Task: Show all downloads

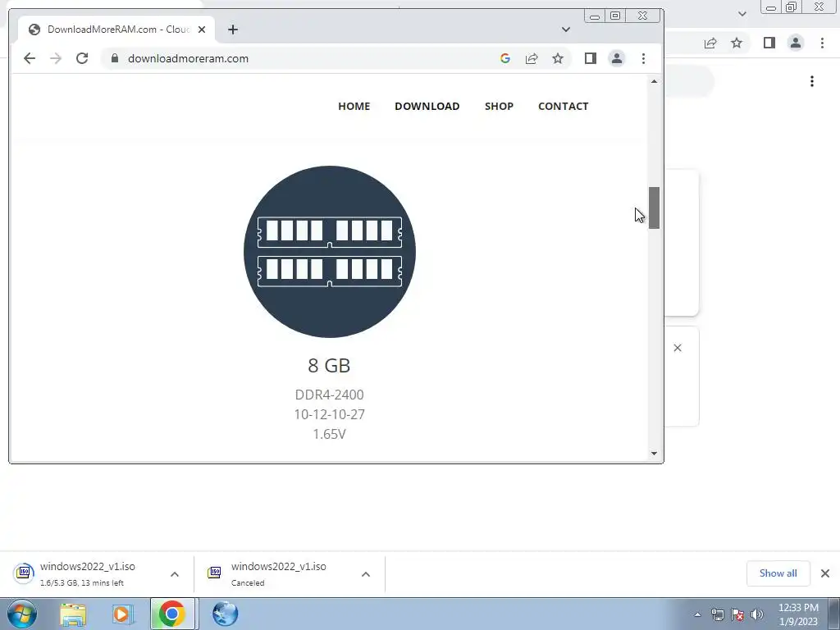Action: click(778, 573)
